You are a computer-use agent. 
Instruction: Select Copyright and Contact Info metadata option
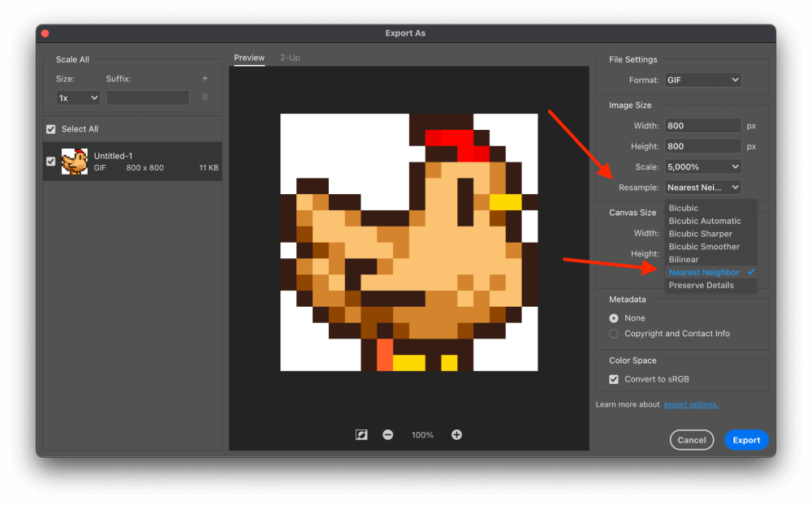pos(615,333)
